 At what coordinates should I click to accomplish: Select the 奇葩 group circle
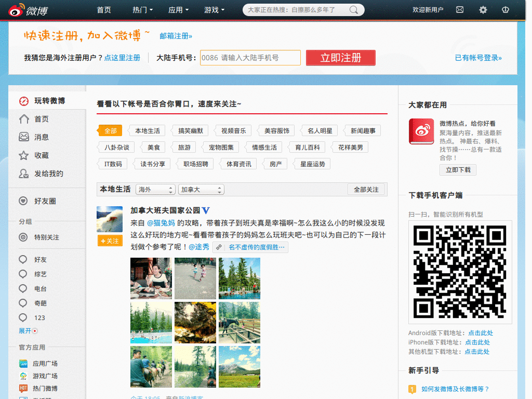click(23, 303)
